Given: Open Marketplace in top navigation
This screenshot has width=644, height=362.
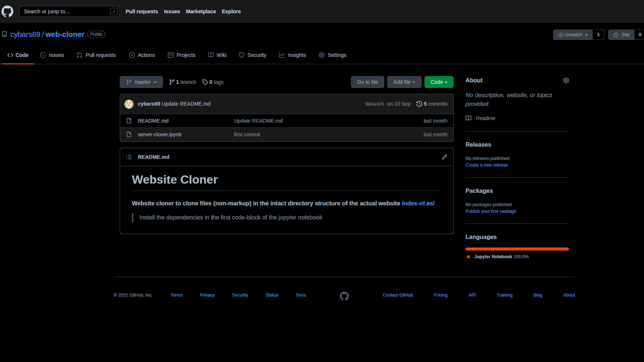Looking at the screenshot, I should coord(201,11).
